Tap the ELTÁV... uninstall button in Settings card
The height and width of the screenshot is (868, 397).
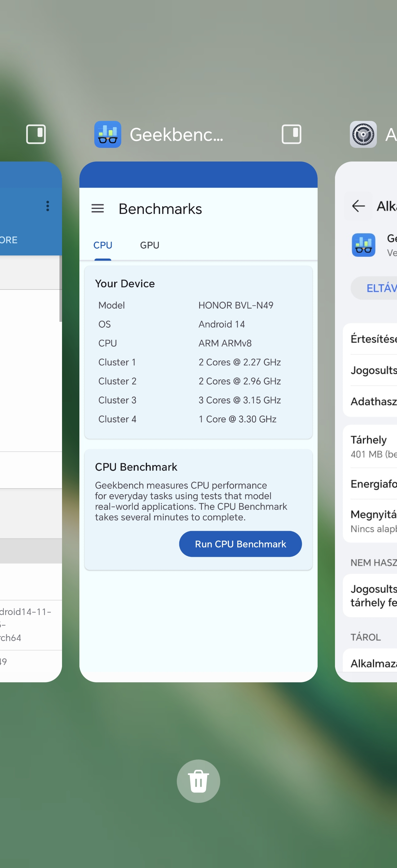click(374, 288)
